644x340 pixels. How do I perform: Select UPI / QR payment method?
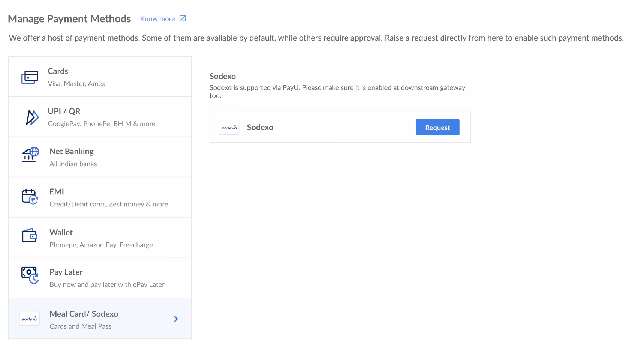(x=100, y=117)
